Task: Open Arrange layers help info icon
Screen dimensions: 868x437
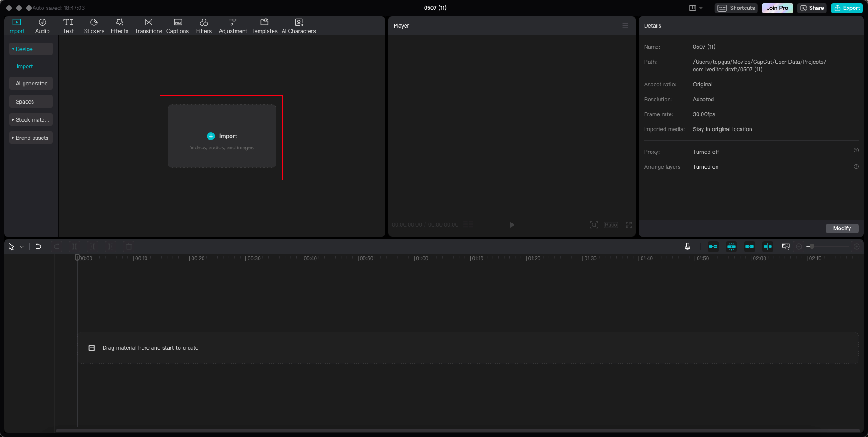Action: pyautogui.click(x=856, y=166)
